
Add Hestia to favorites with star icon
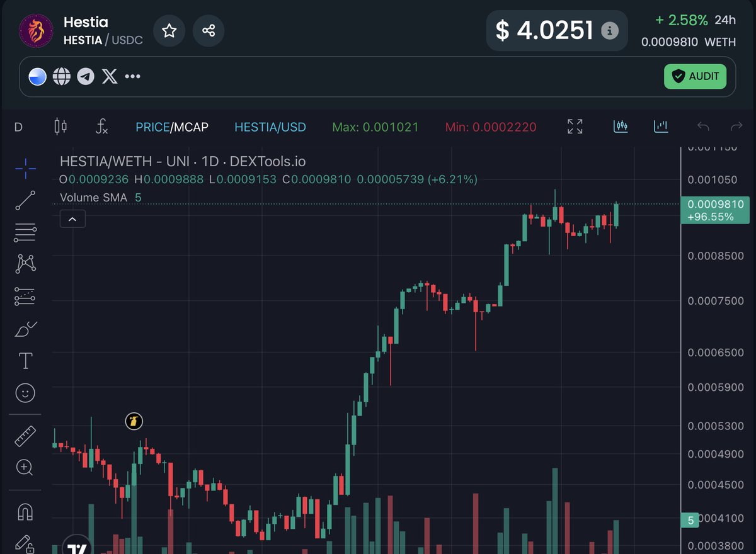click(169, 30)
